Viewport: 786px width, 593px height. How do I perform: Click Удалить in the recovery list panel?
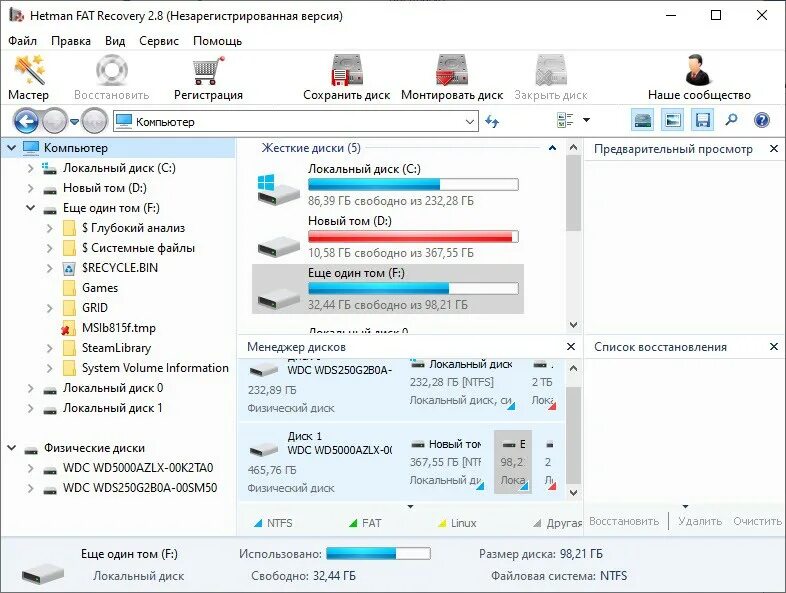tap(700, 521)
